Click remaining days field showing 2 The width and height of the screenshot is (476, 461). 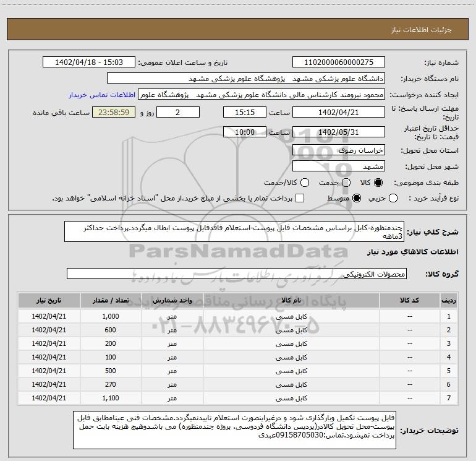[178, 112]
